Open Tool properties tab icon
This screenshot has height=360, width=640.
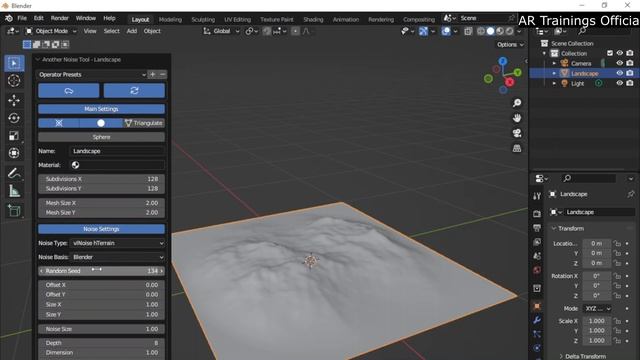(x=537, y=196)
